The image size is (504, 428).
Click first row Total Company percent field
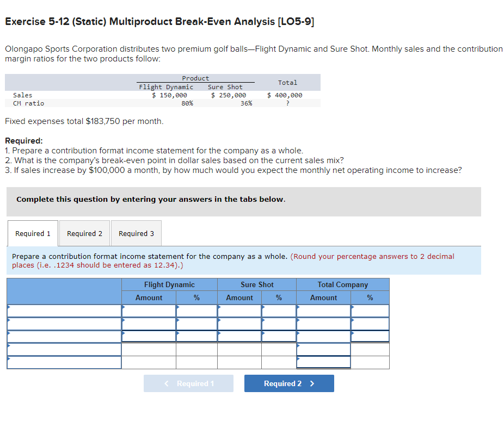[x=370, y=311]
